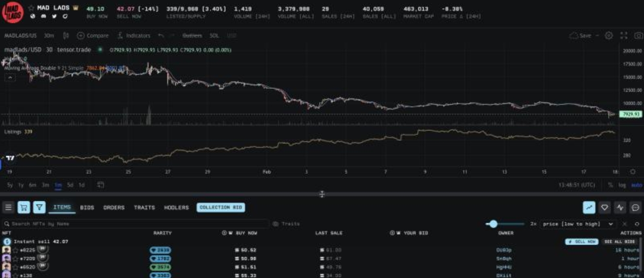Open the 30m chart interval selector

pyautogui.click(x=49, y=36)
